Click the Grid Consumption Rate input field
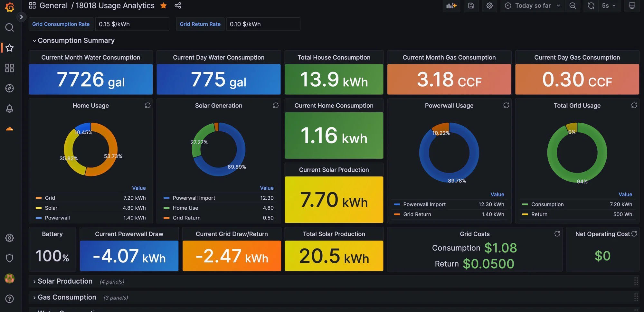The image size is (644, 312). 132,24
